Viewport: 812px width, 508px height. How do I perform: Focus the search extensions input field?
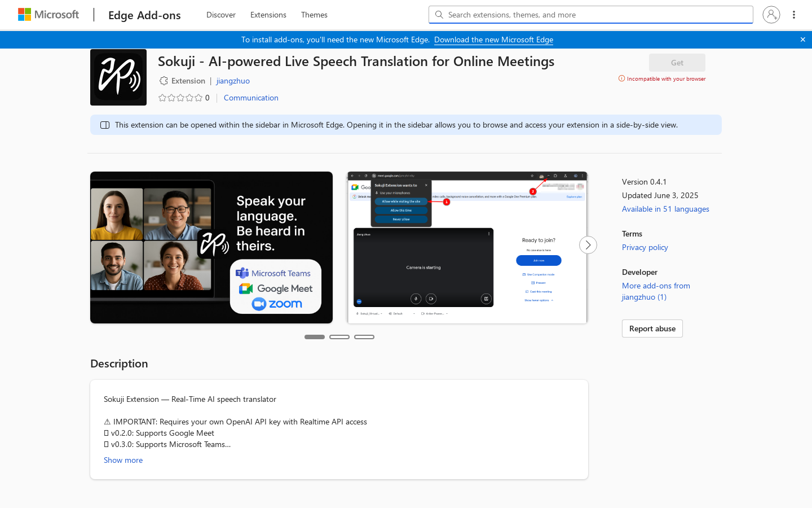591,15
